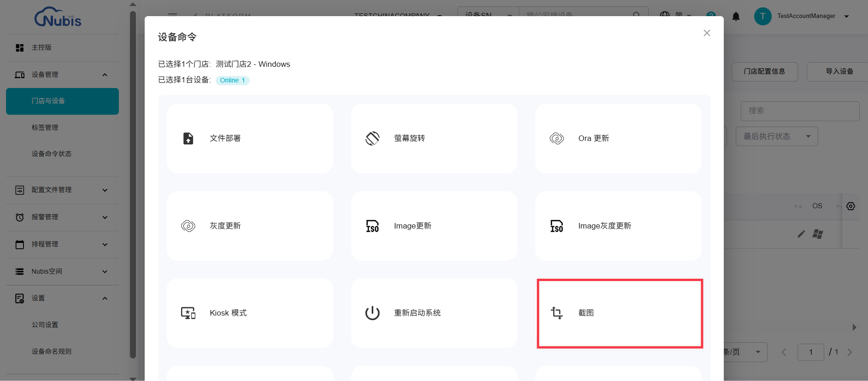The height and width of the screenshot is (381, 868).
Task: Click the alarm clock icon for 报警管理
Action: [19, 217]
